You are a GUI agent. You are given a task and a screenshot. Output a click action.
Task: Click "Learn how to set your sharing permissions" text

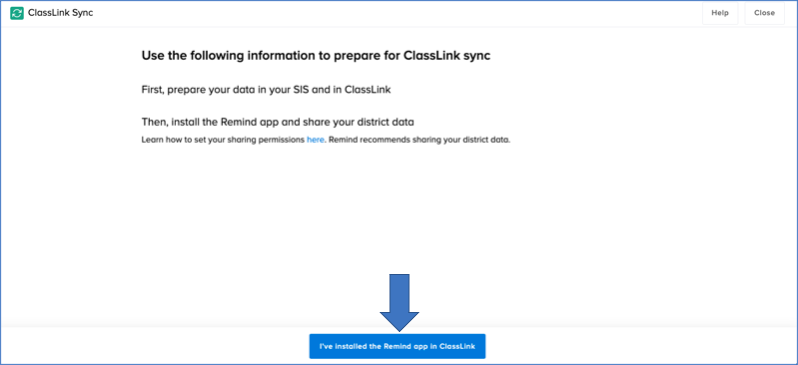(x=223, y=139)
